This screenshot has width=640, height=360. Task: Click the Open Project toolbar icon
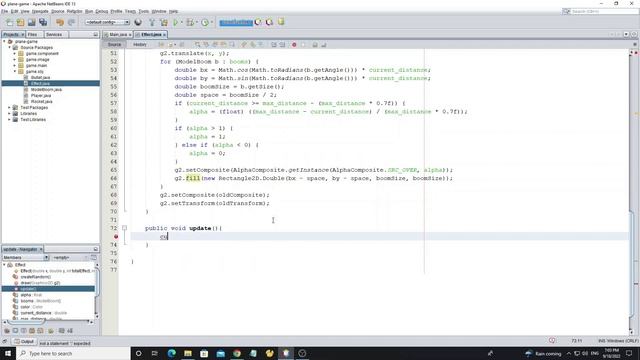(31, 22)
